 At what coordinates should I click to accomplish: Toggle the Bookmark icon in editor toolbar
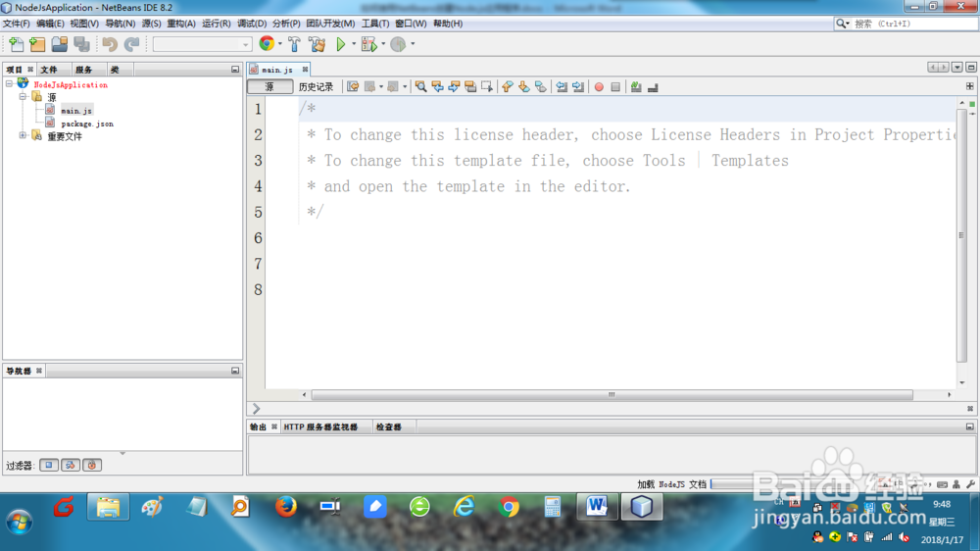pos(541,87)
